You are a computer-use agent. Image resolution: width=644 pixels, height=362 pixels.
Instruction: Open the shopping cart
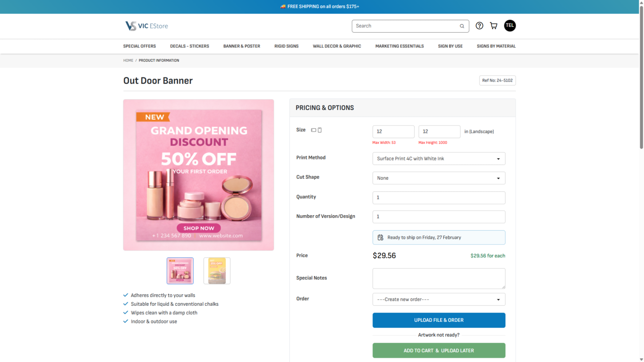coord(494,26)
